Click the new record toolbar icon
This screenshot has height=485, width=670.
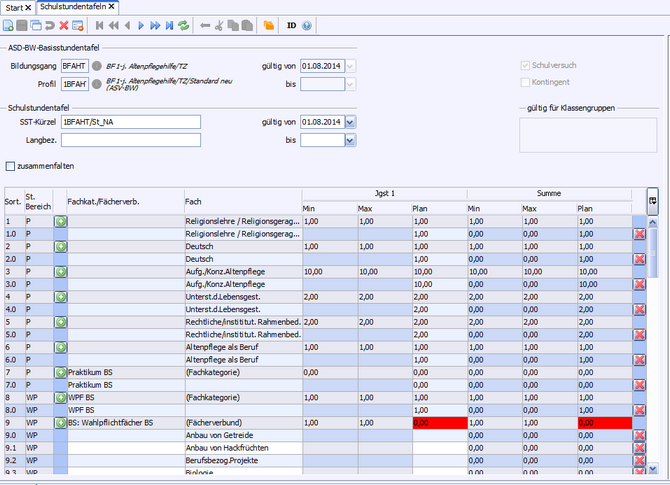tap(9, 24)
